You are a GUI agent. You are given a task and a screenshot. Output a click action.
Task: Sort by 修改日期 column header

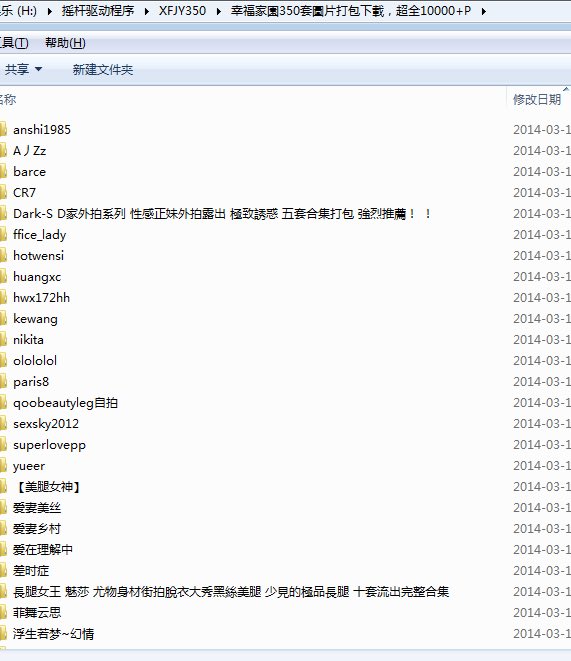click(x=537, y=99)
